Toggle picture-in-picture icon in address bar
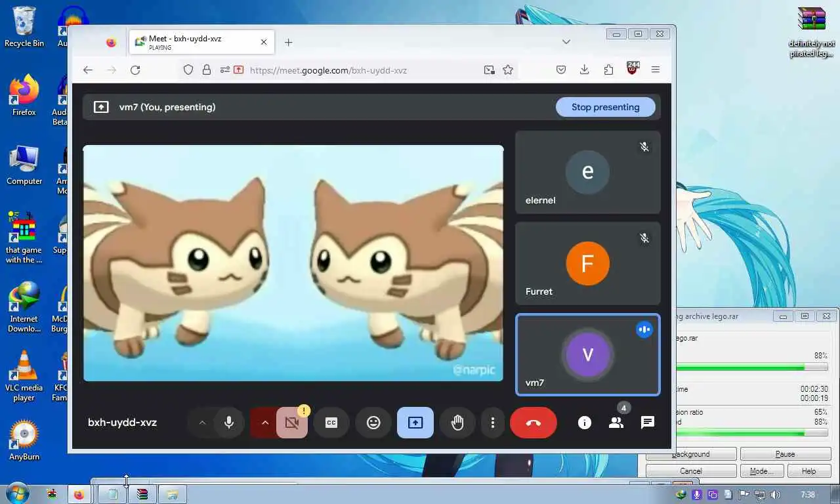 click(489, 70)
